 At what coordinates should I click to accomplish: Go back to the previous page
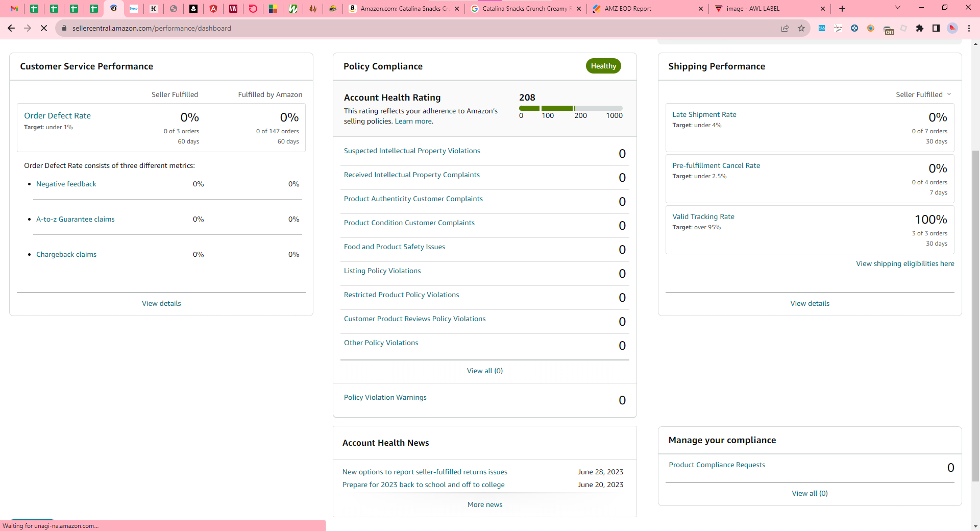(x=11, y=28)
